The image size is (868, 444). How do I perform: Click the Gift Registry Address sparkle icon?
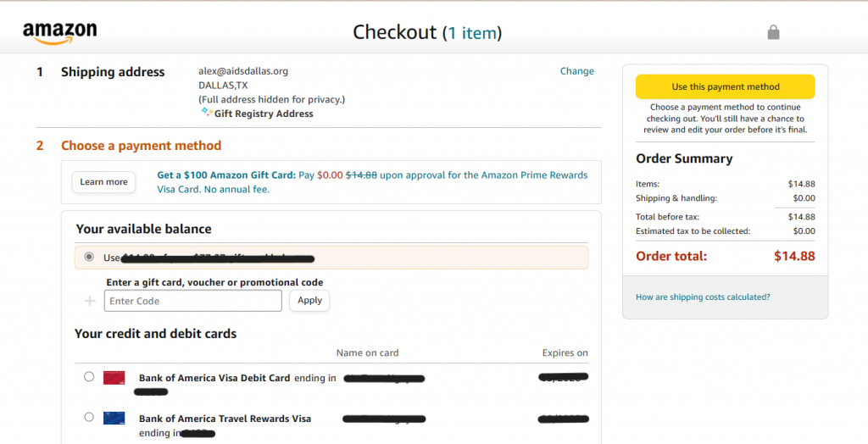pyautogui.click(x=206, y=112)
